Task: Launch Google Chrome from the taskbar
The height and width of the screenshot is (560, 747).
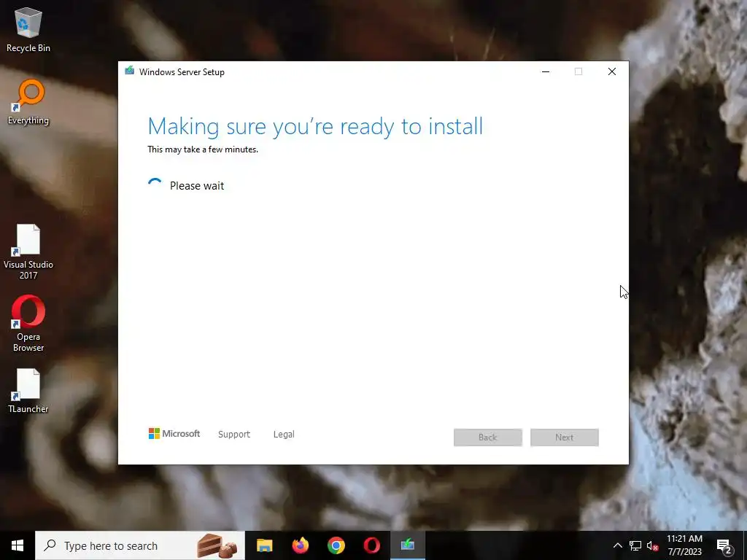Action: pyautogui.click(x=336, y=545)
